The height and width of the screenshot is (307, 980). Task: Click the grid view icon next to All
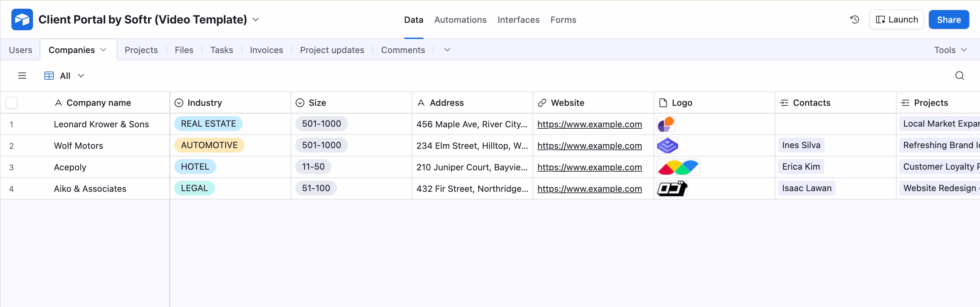(49, 76)
